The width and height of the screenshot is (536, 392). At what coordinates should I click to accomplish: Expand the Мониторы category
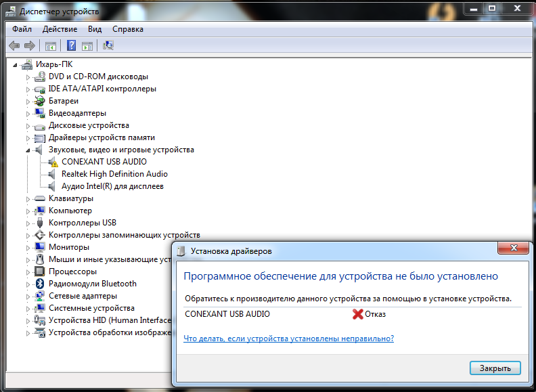point(28,248)
